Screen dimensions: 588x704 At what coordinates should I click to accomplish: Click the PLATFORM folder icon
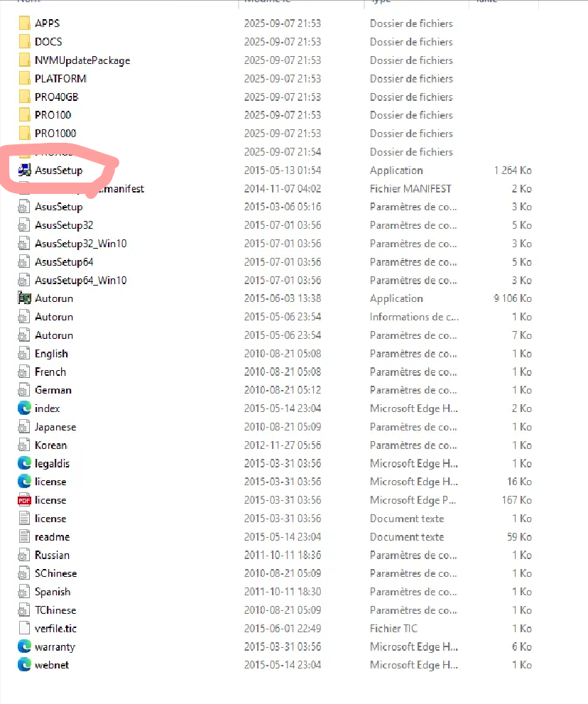click(x=25, y=79)
